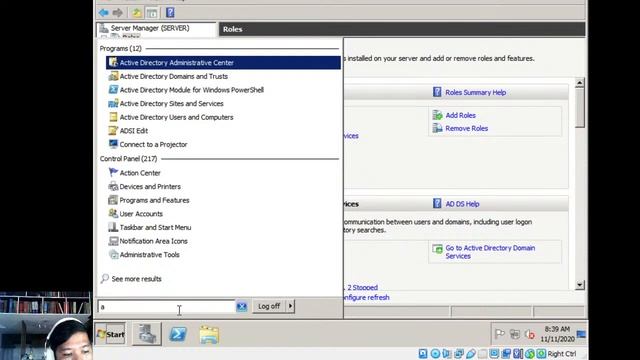Viewport: 640px width, 360px height.
Task: Click the Action Center flag in system tray
Action: (x=500, y=334)
